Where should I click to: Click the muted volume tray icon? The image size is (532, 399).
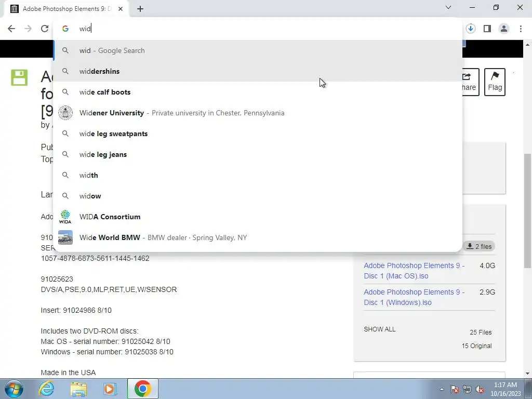480,389
